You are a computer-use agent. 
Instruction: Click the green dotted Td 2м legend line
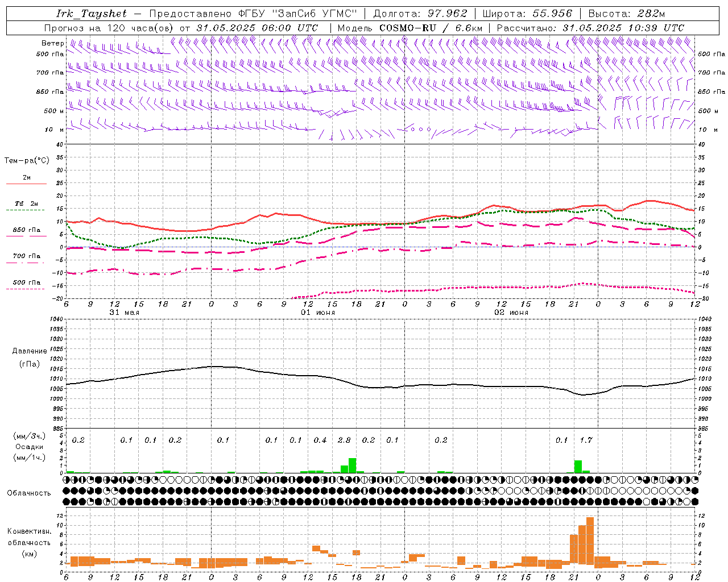pos(26,210)
